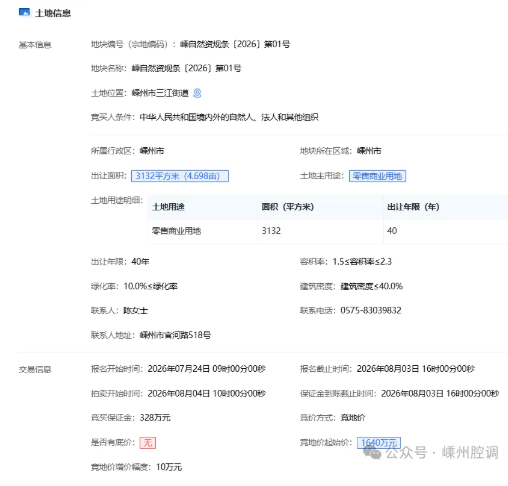Image resolution: width=508 pixels, height=486 pixels.
Task: Click the bid increment 10万元
Action: tap(169, 467)
